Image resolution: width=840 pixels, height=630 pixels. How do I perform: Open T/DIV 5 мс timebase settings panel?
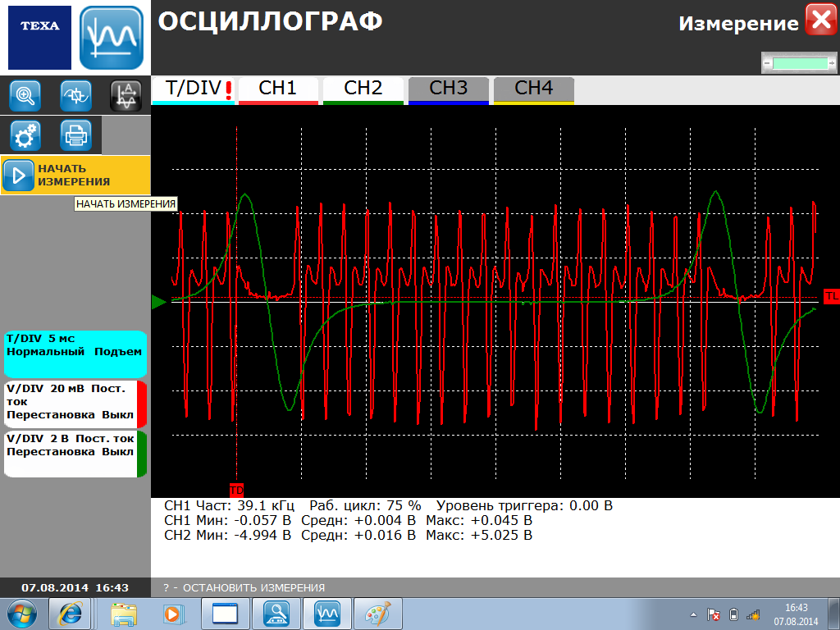pos(74,354)
